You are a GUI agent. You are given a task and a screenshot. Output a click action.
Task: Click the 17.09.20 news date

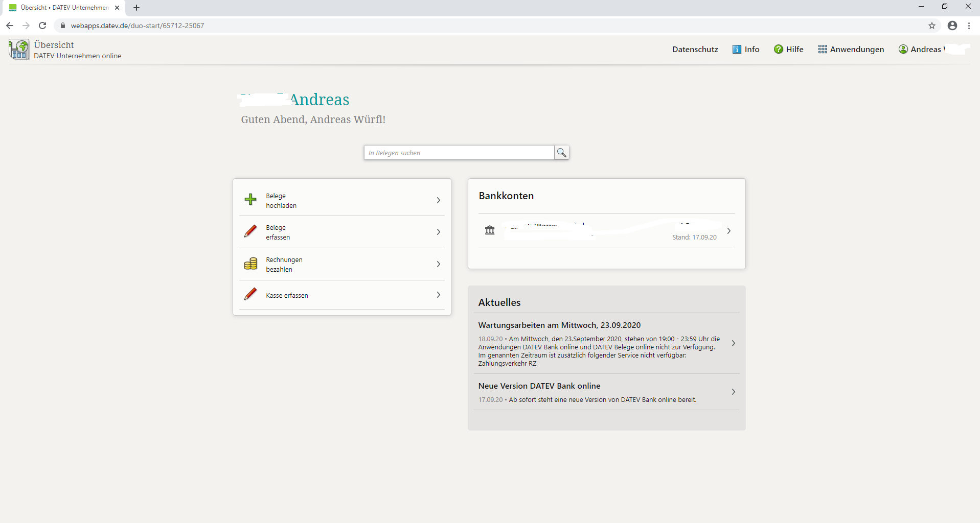[490, 400]
